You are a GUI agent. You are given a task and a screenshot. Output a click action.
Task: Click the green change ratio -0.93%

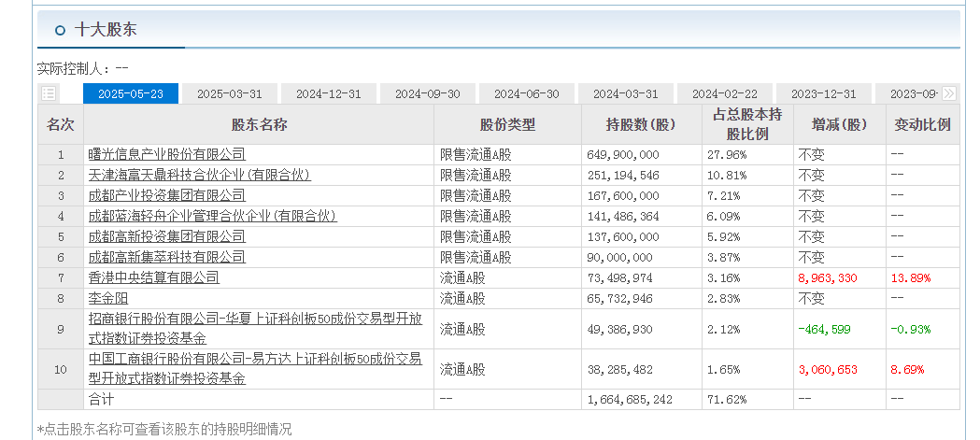(x=911, y=329)
